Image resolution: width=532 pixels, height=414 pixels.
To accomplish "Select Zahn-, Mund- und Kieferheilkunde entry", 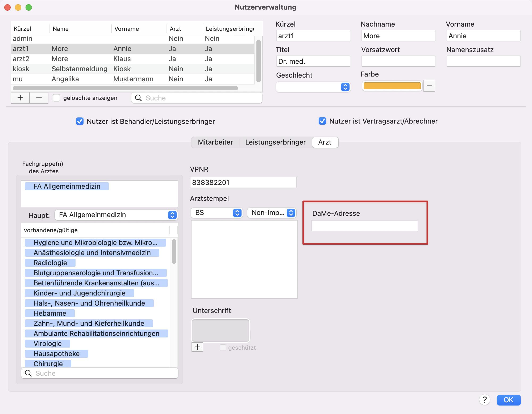I will tap(89, 323).
